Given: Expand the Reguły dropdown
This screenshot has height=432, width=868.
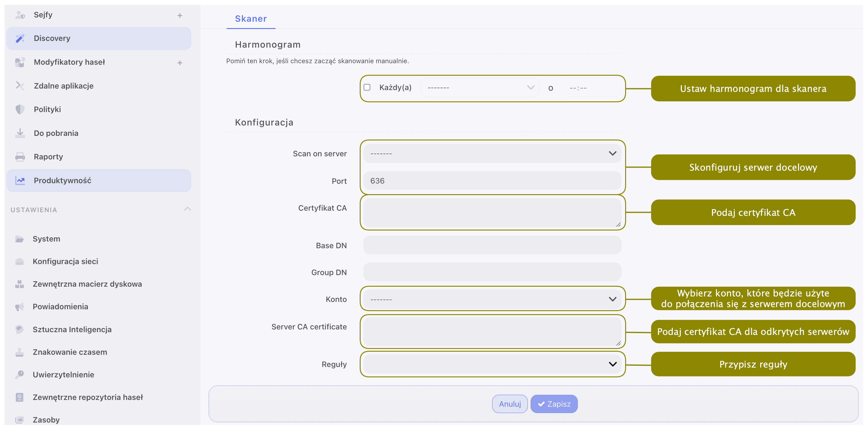Looking at the screenshot, I should (x=492, y=364).
